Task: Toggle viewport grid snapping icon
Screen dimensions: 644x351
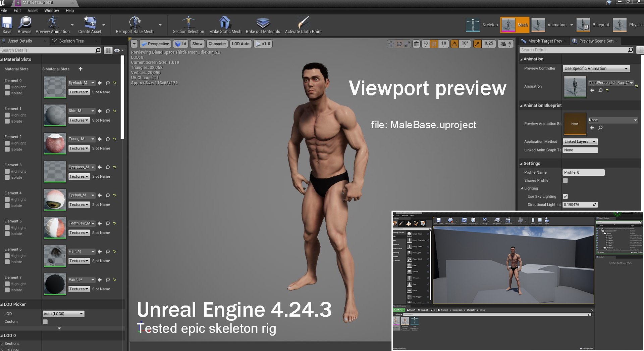Action: [x=434, y=44]
